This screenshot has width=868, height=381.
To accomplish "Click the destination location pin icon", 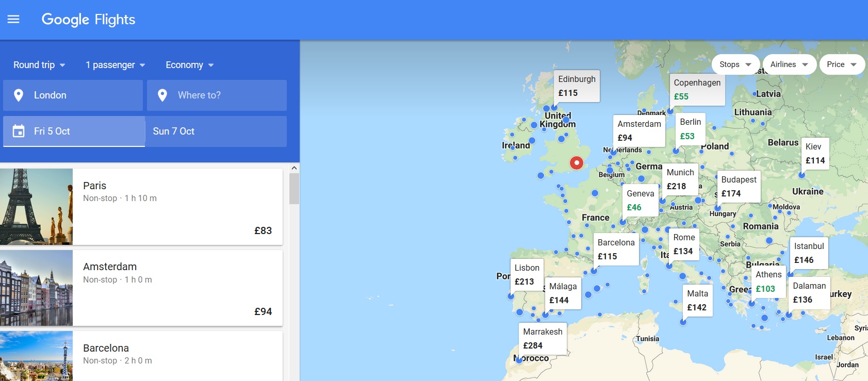I will 162,95.
